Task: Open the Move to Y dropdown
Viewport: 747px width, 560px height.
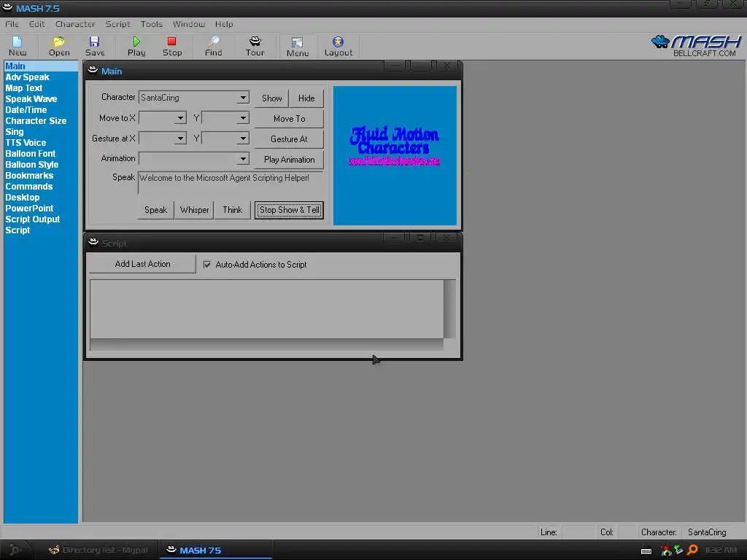Action: click(x=243, y=118)
